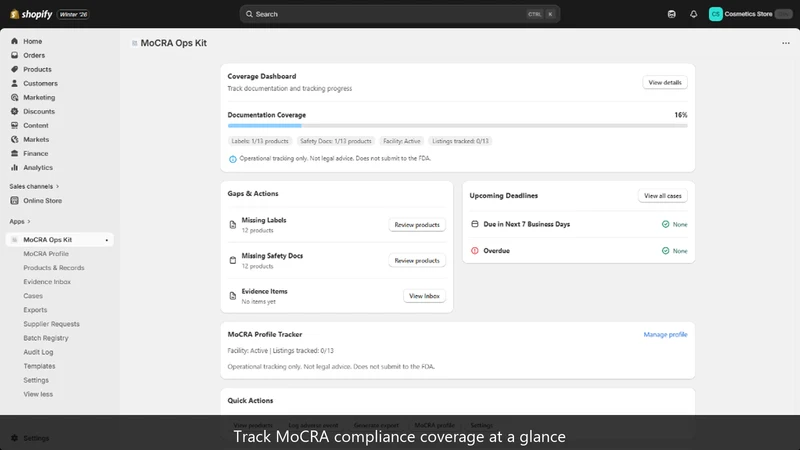The width and height of the screenshot is (800, 450).
Task: Click the calendar icon beside Due in Next 7 Business Days
Action: pos(474,224)
